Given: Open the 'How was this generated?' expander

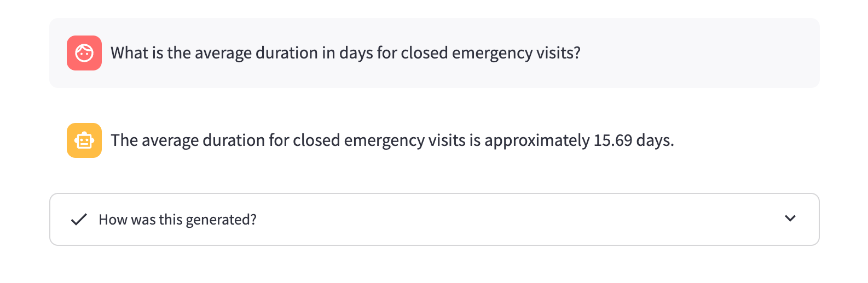Looking at the screenshot, I should pos(177,220).
